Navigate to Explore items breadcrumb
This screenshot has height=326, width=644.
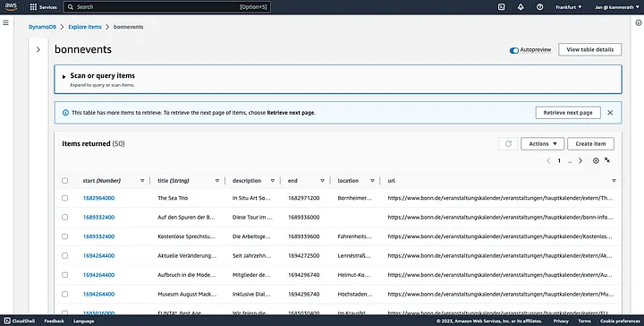tap(85, 27)
